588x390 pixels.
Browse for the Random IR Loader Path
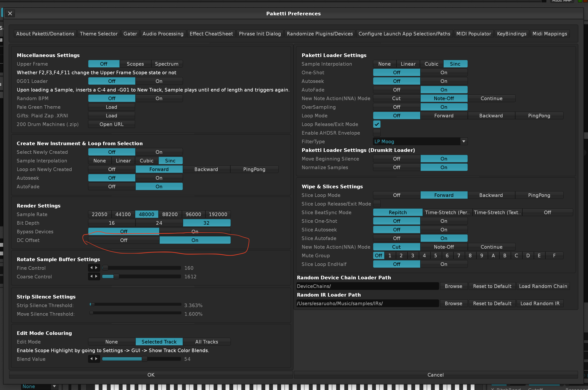pos(453,304)
